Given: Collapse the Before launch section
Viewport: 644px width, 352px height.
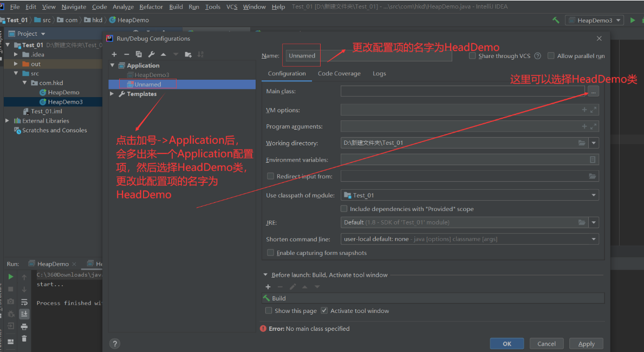Looking at the screenshot, I should click(x=265, y=274).
